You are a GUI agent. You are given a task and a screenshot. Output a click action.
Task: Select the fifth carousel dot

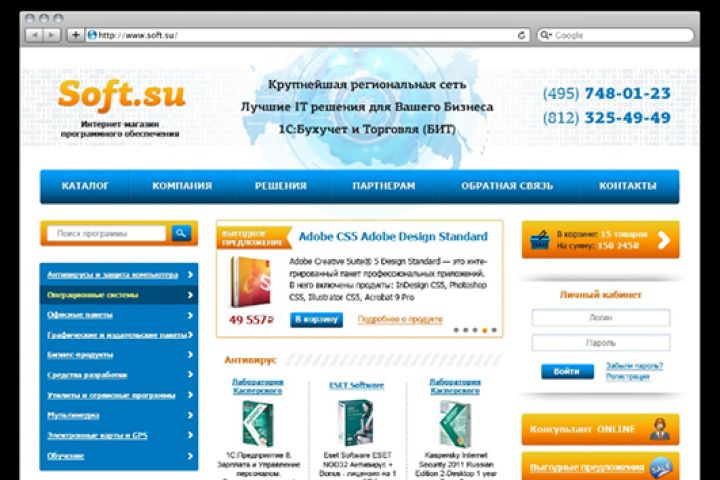[494, 330]
